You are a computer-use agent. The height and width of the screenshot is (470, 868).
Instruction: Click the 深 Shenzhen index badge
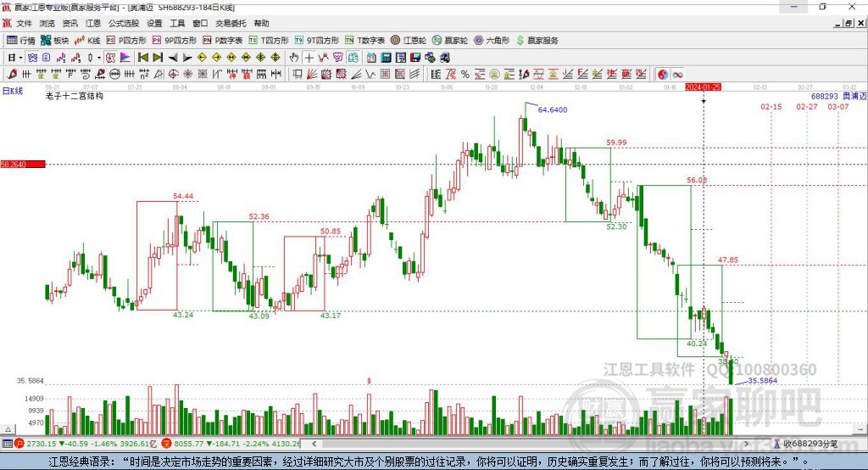coord(167,444)
